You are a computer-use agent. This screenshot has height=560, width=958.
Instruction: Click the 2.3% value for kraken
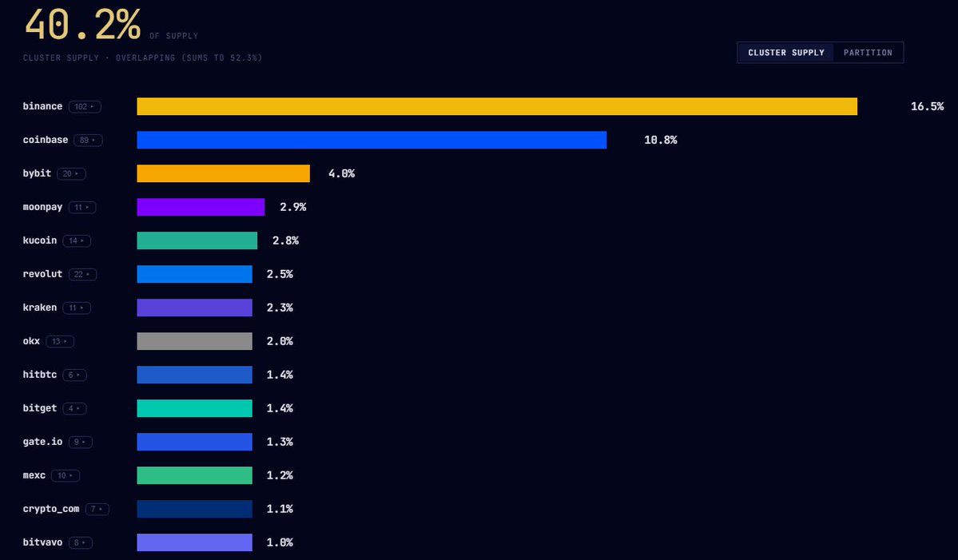coord(280,308)
